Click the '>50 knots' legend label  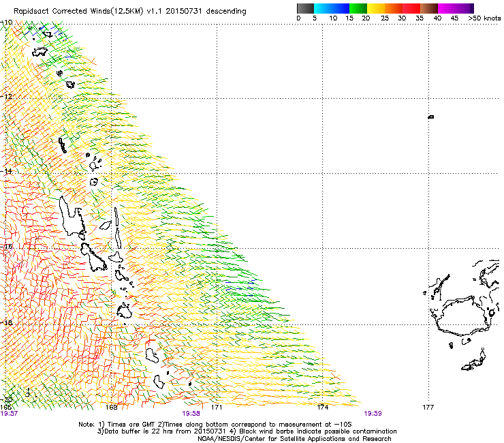[484, 18]
